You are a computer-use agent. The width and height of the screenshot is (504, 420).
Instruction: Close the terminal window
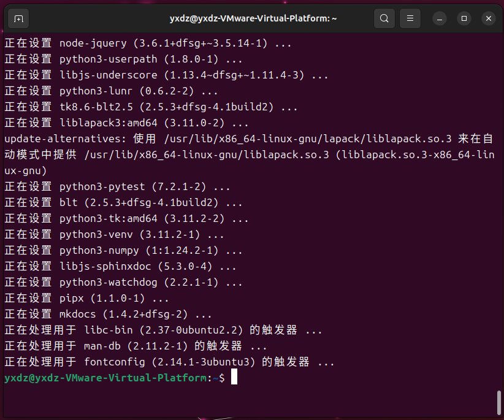[x=489, y=18]
